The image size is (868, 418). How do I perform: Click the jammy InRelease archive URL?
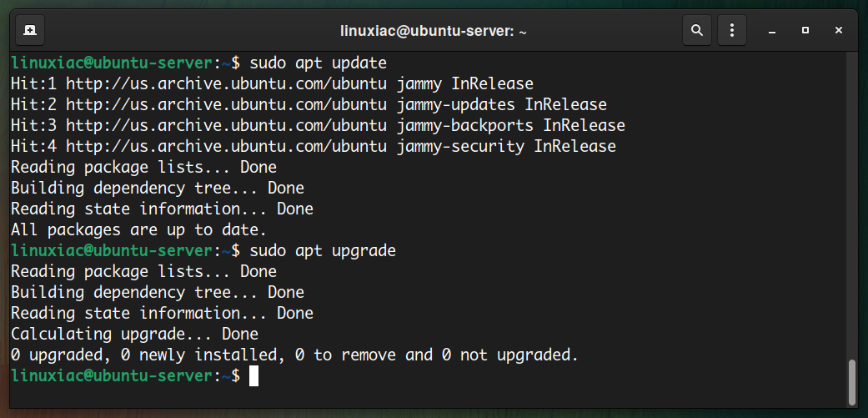tap(227, 84)
